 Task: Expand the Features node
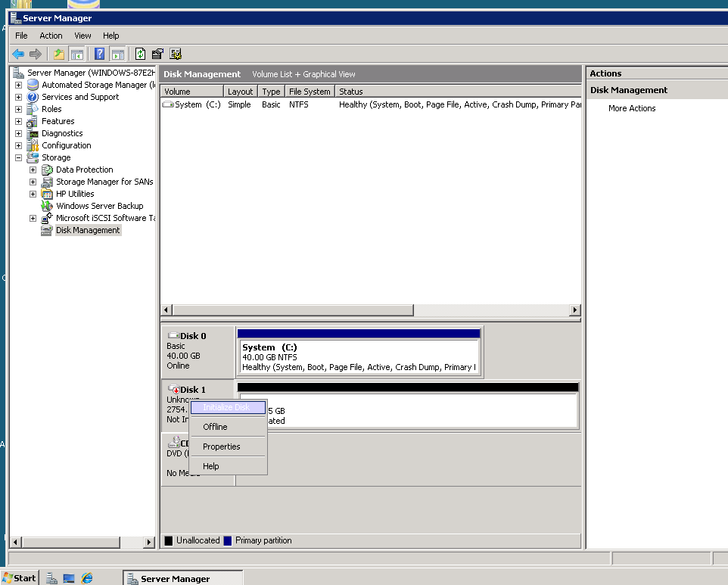coord(19,121)
